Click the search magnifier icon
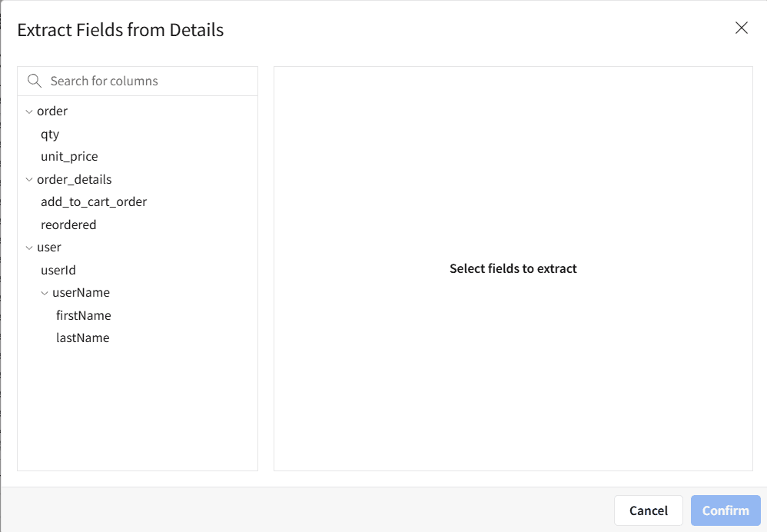Viewport: 767px width, 532px height. [34, 81]
